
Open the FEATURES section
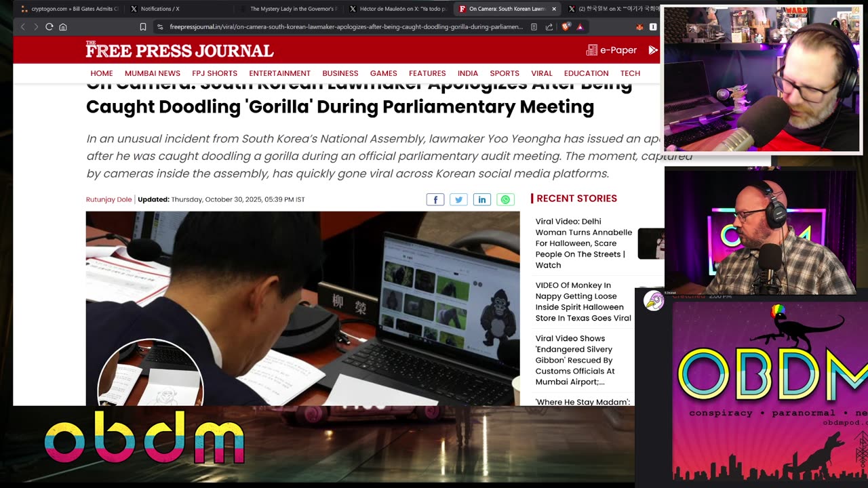point(427,73)
